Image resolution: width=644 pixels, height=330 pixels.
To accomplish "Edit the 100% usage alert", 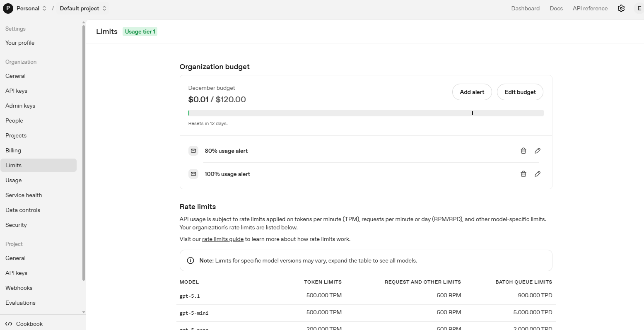I will [x=537, y=174].
